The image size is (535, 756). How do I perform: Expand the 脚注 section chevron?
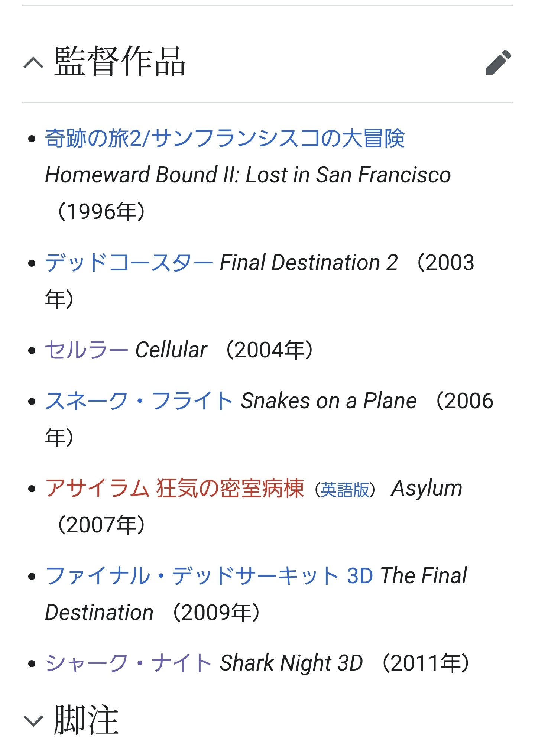(x=33, y=721)
